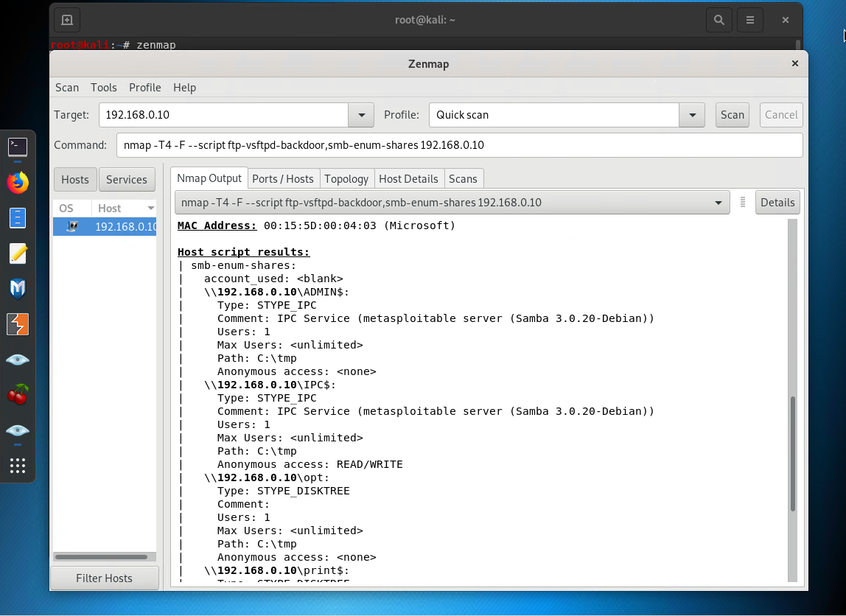Open the terminal icon in the dock

[18, 147]
